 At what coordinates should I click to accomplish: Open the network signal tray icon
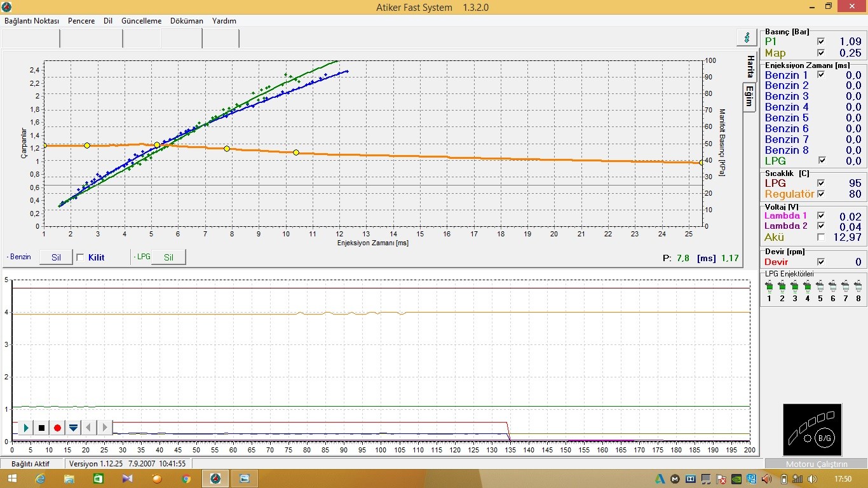coord(797,478)
